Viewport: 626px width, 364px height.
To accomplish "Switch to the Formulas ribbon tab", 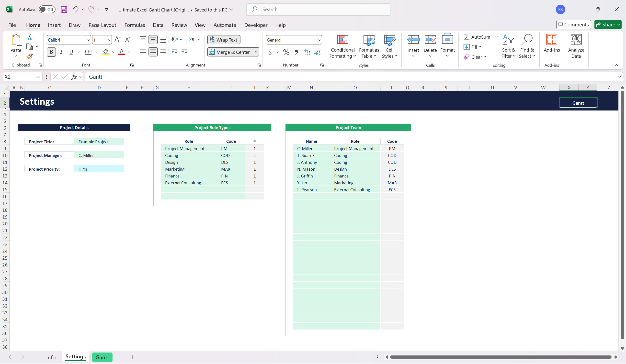I will coord(135,25).
